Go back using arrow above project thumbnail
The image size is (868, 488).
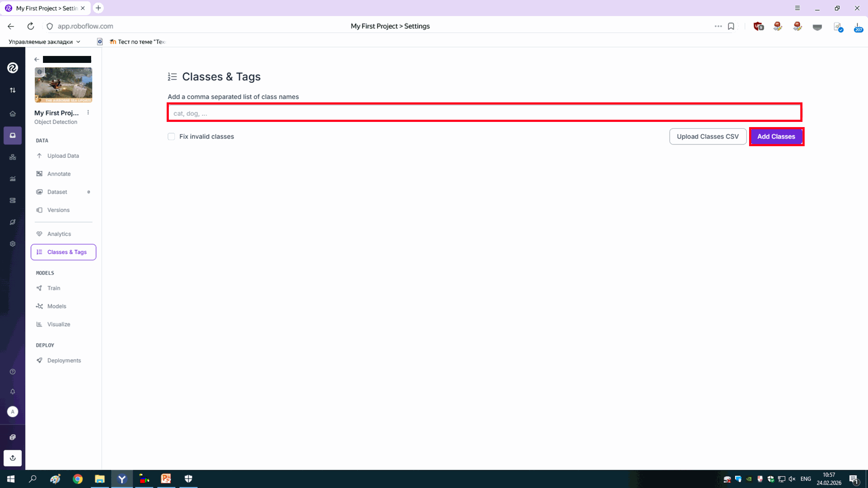(37, 59)
